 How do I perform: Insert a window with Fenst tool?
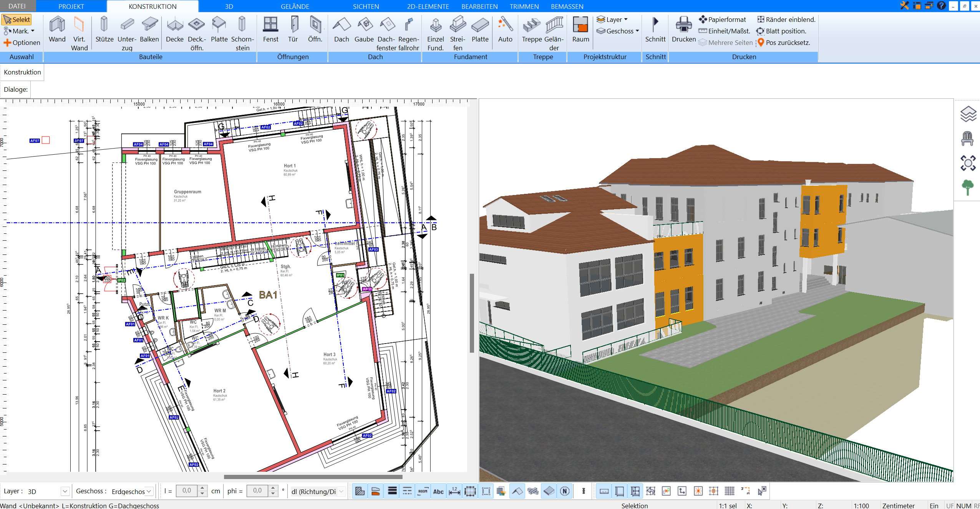(270, 29)
